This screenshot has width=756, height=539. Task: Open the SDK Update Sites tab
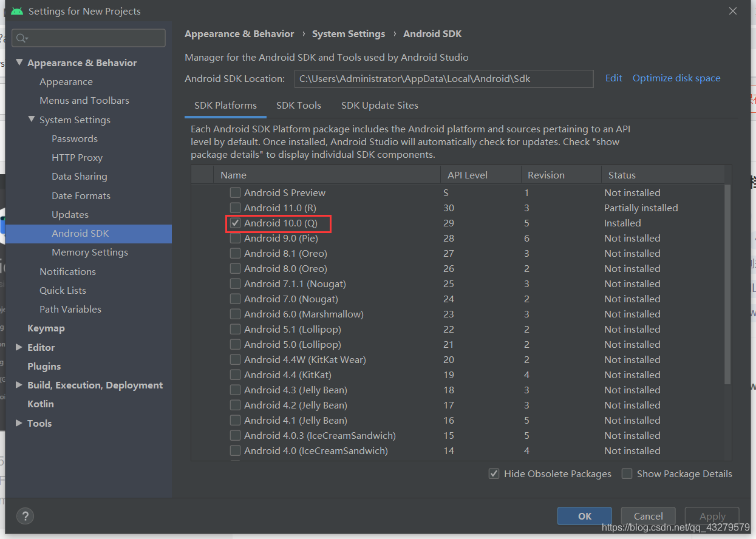click(x=380, y=105)
